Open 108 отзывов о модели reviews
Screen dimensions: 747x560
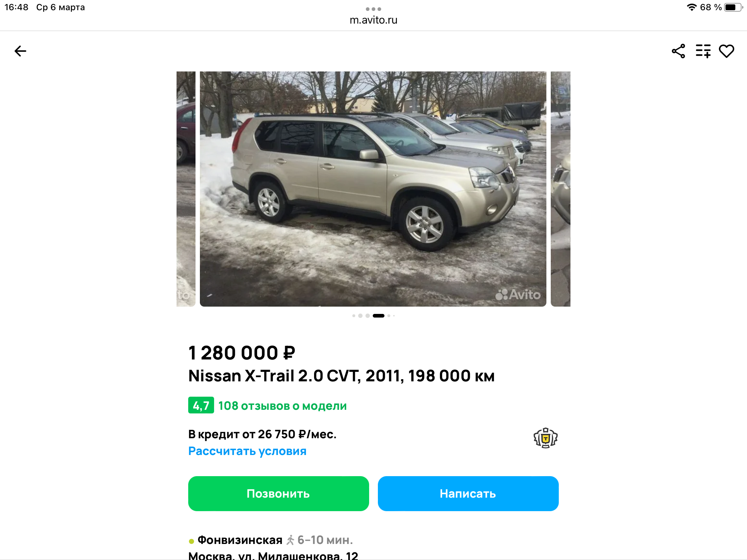click(283, 406)
